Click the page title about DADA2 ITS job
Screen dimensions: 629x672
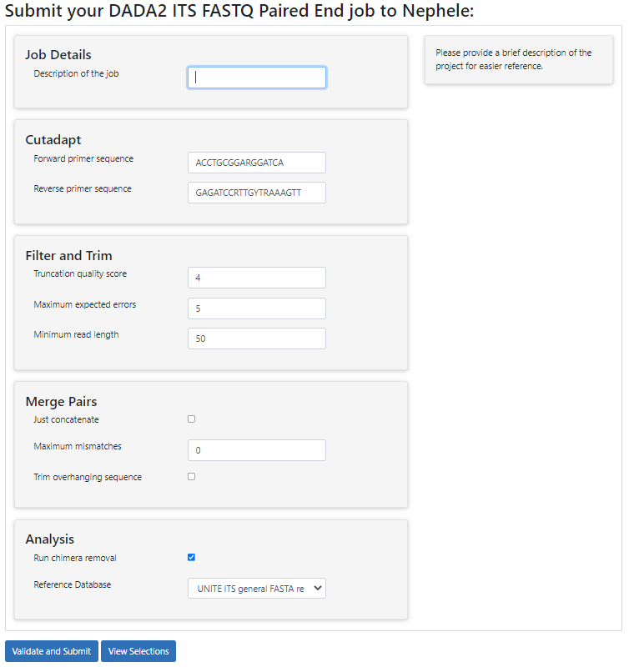coord(239,11)
